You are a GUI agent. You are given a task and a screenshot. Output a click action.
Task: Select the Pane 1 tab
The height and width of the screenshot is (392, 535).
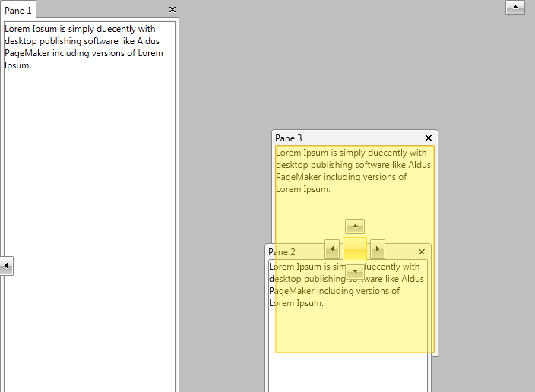(18, 10)
